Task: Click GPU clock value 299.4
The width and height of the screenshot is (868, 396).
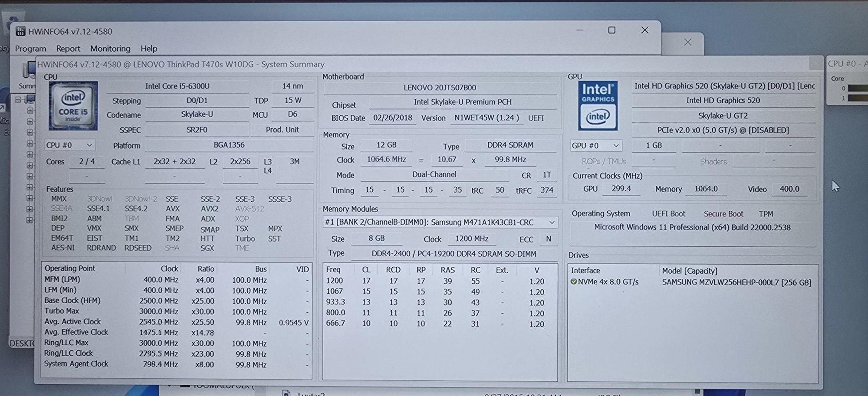Action: pyautogui.click(x=621, y=189)
